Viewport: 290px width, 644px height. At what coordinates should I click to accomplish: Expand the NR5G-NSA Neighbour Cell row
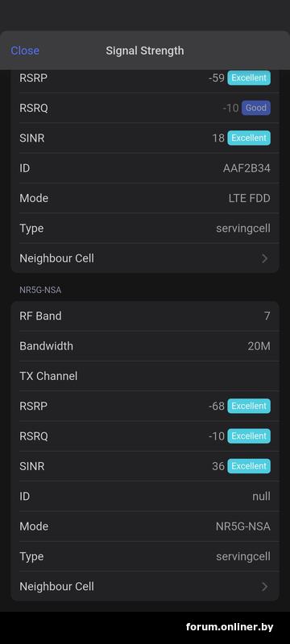coord(145,587)
